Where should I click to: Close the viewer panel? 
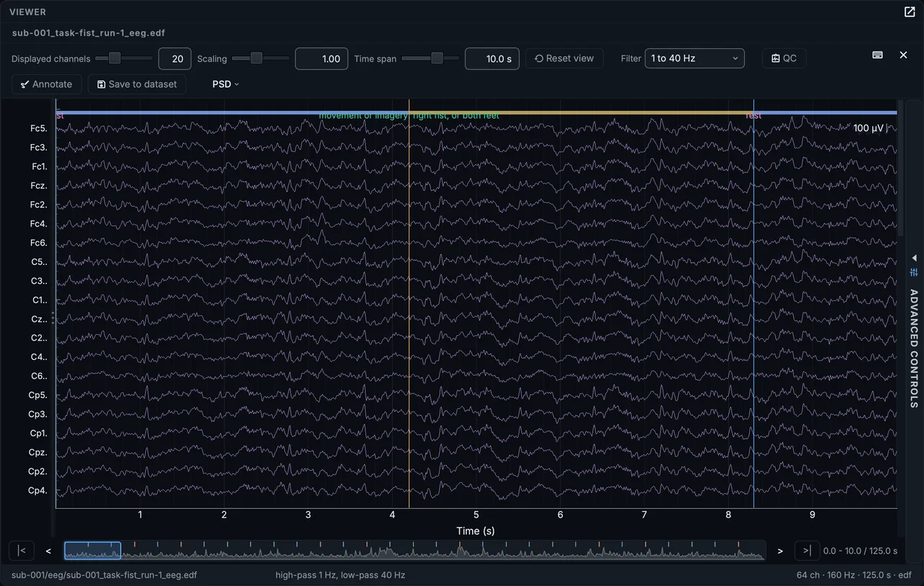pos(903,55)
